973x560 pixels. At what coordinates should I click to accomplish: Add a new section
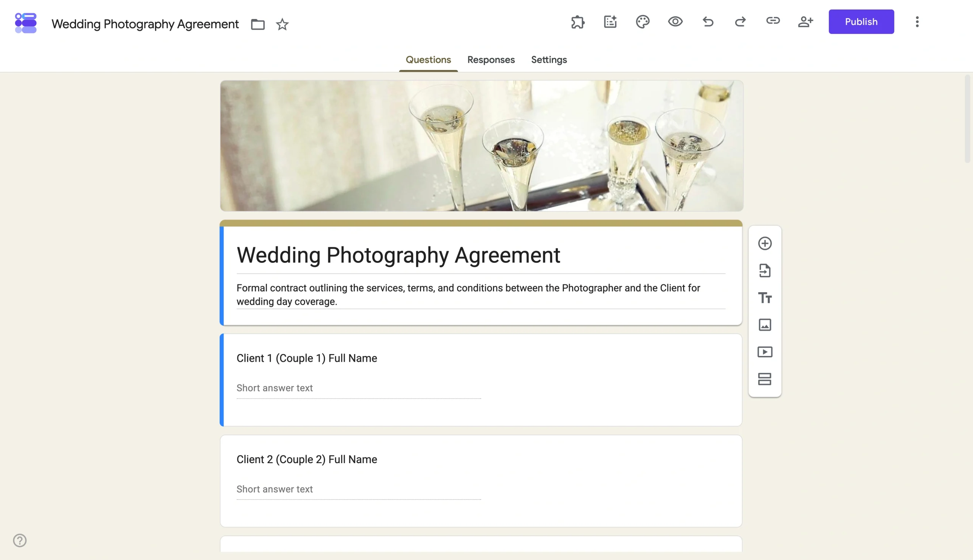point(765,379)
